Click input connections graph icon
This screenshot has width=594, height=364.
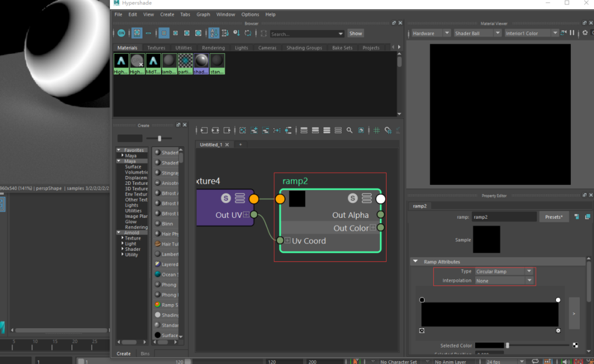click(x=204, y=130)
